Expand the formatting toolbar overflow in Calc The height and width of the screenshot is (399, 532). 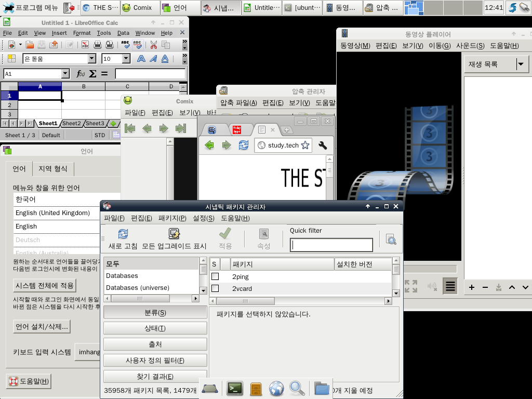coord(184,59)
